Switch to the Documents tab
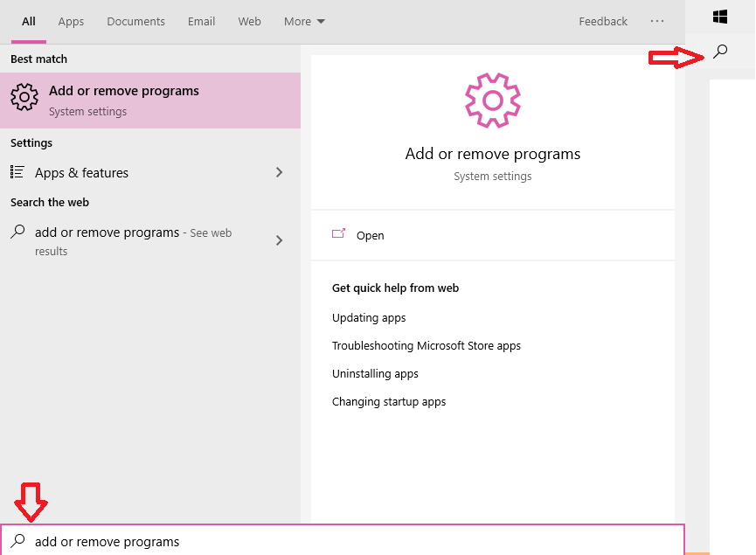756x555 pixels. pos(136,21)
